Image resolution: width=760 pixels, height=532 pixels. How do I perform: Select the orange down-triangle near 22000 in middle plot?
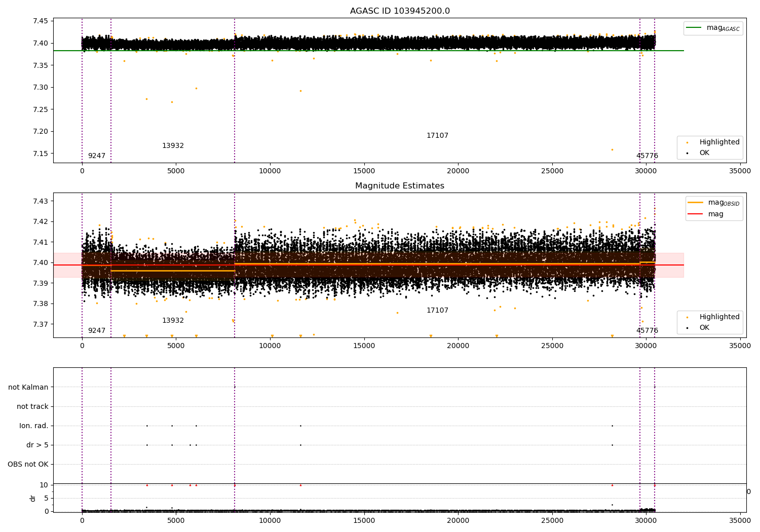click(497, 336)
